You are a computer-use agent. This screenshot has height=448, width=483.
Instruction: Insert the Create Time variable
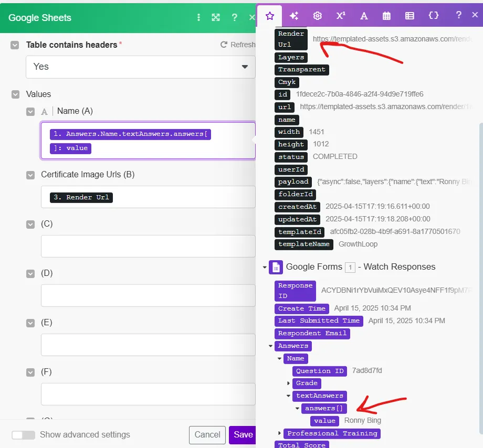coord(301,308)
